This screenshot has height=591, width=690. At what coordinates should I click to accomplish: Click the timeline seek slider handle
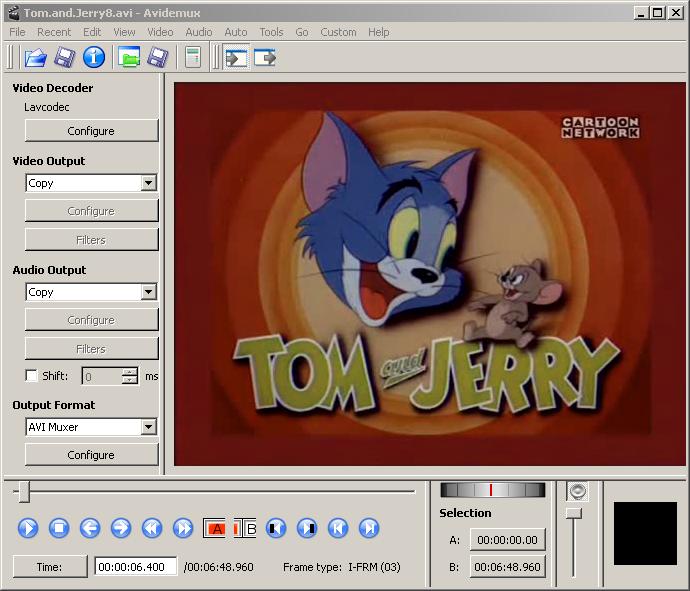point(24,492)
